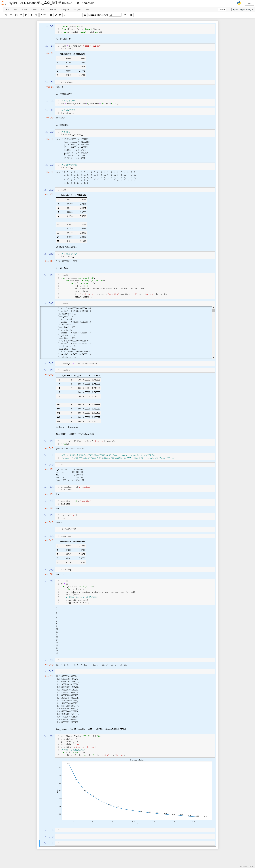Click the 96 rows × 2 columns text
255x868 pixels.
coord(66,247)
